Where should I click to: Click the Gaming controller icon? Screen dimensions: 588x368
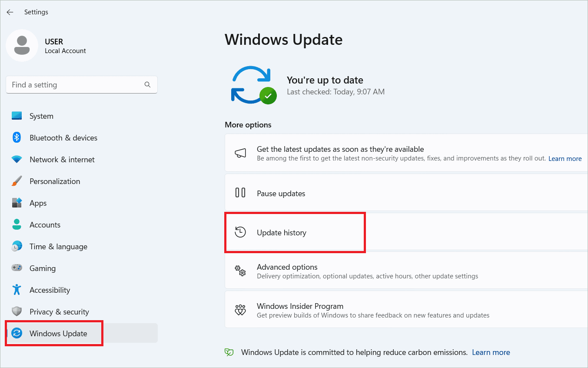tap(17, 268)
